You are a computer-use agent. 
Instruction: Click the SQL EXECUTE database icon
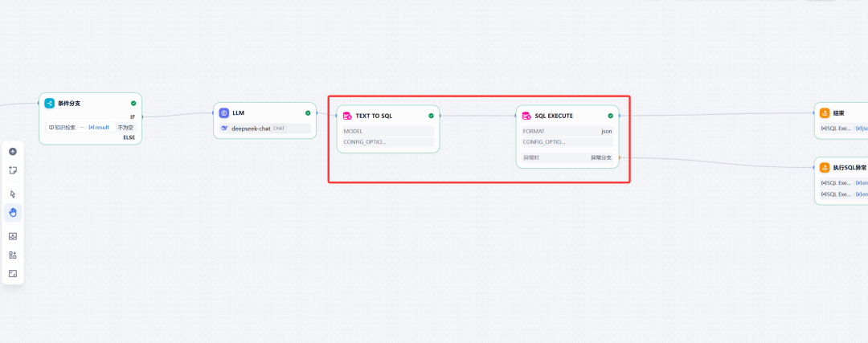click(526, 116)
